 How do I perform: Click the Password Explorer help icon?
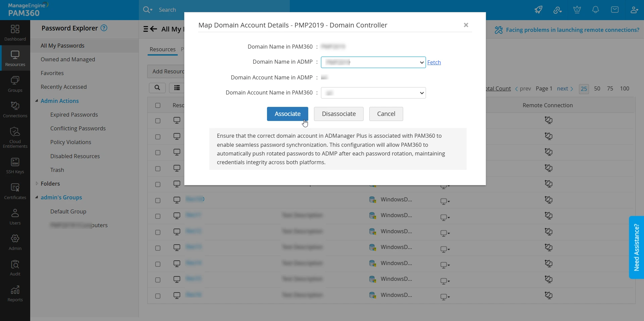pos(104,28)
